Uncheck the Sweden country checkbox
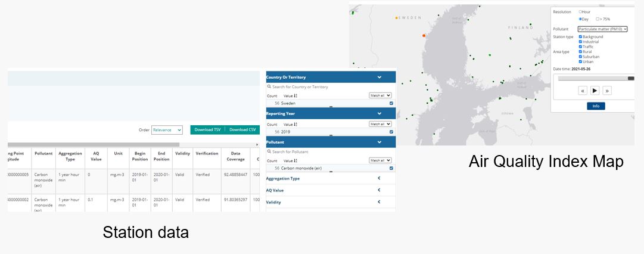The width and height of the screenshot is (644, 254). [391, 103]
